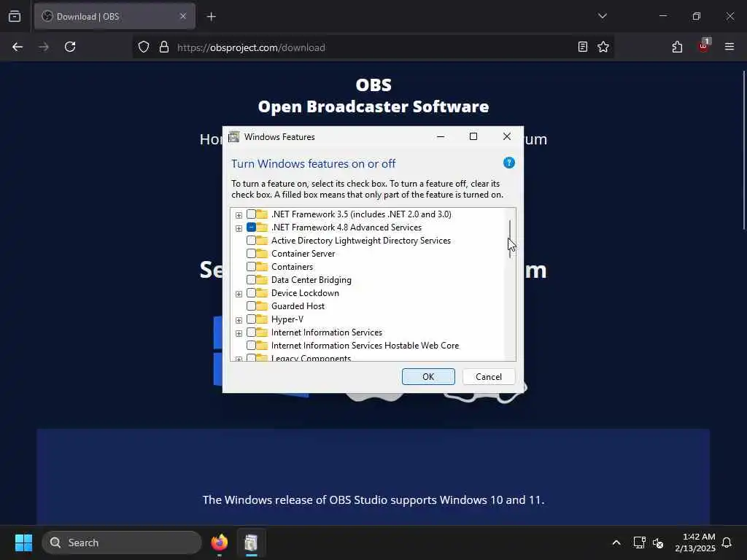
Task: Enable Active Directory Lightweight Directory Services
Action: pos(251,241)
